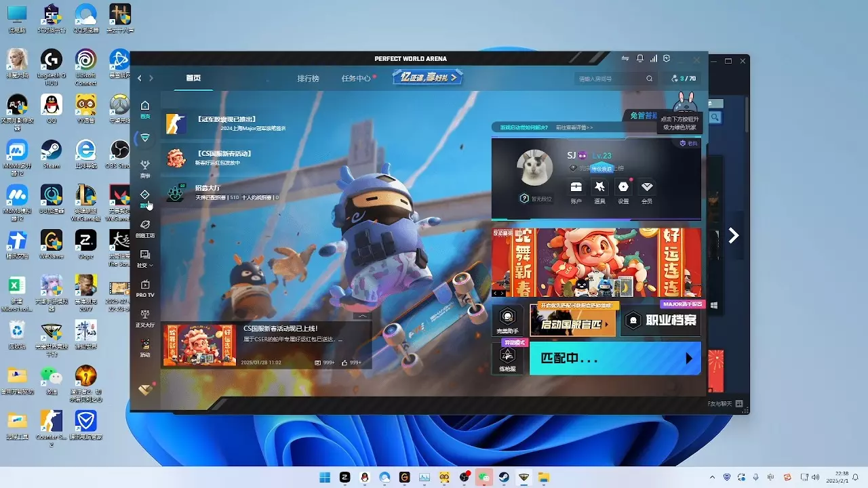The width and height of the screenshot is (868, 488).
Task: Expand the 社交 social sidebar menu
Action: [144, 258]
